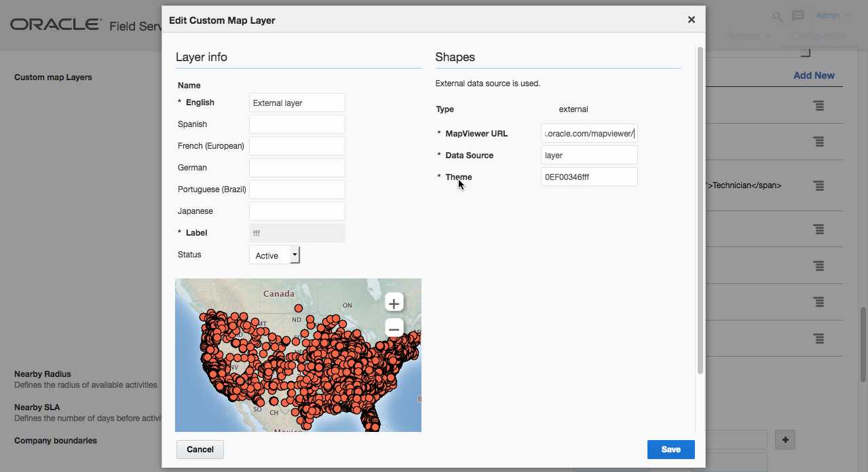Click the Add New link
Screen dimensions: 868x472
point(814,75)
